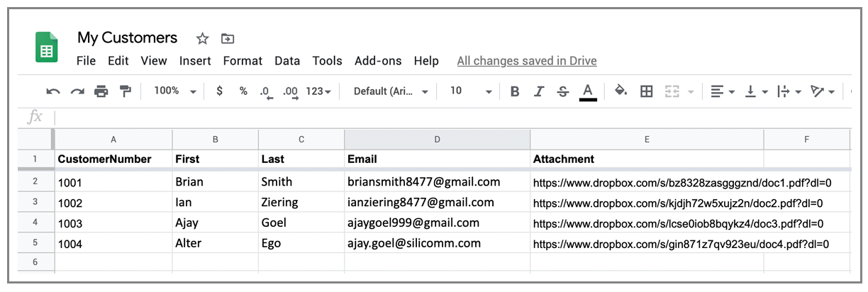Toggle italic formatting
Image resolution: width=868 pixels, height=292 pixels.
point(539,91)
